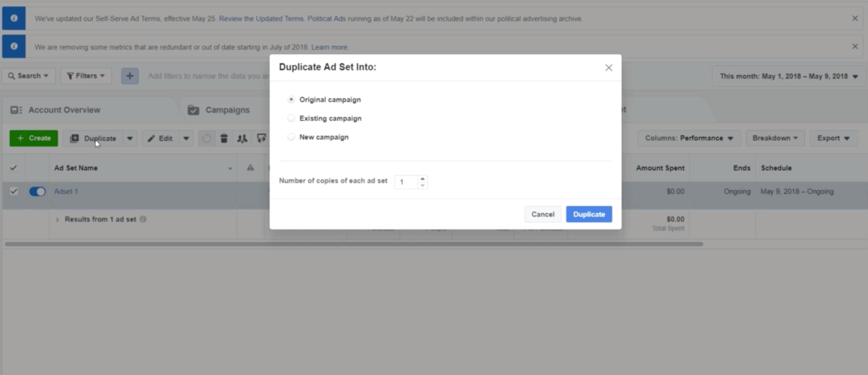
Task: Expand Results from 1 ad set
Action: pyautogui.click(x=58, y=219)
